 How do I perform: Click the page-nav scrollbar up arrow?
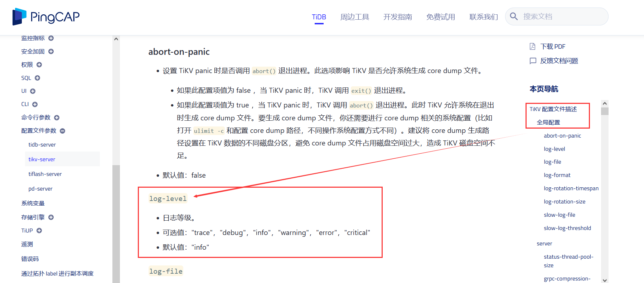(605, 104)
